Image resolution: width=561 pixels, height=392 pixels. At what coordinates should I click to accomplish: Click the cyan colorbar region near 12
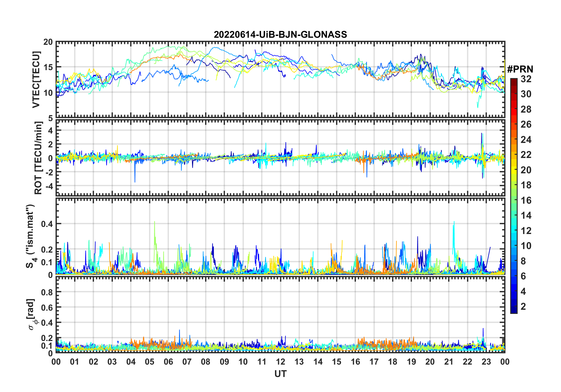pyautogui.click(x=514, y=230)
